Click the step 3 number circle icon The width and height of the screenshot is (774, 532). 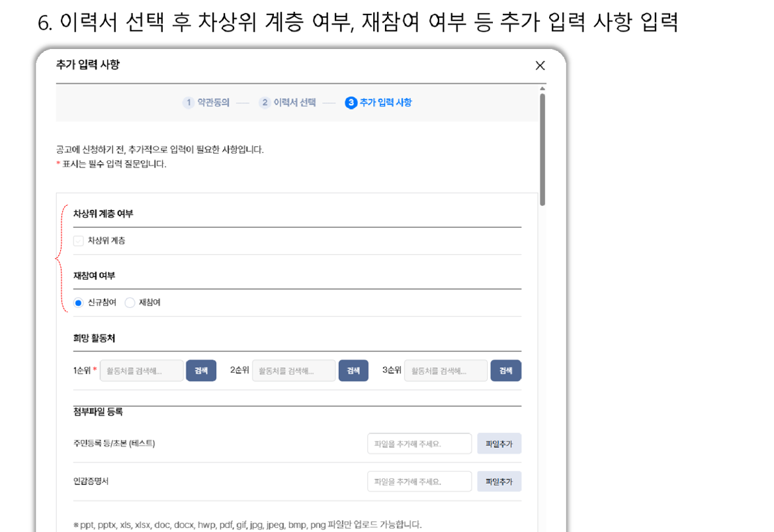click(x=351, y=103)
